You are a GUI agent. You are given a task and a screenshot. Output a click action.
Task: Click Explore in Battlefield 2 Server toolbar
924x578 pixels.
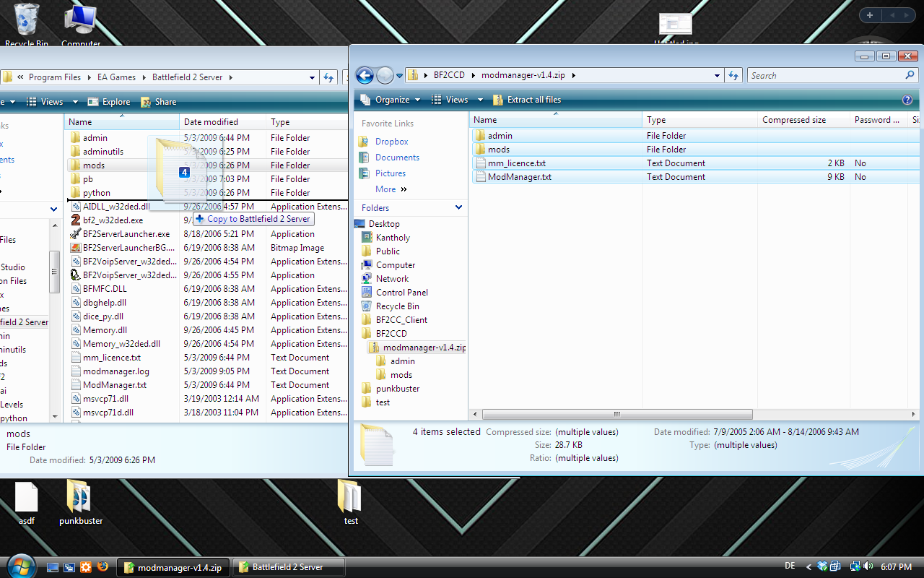tap(109, 102)
